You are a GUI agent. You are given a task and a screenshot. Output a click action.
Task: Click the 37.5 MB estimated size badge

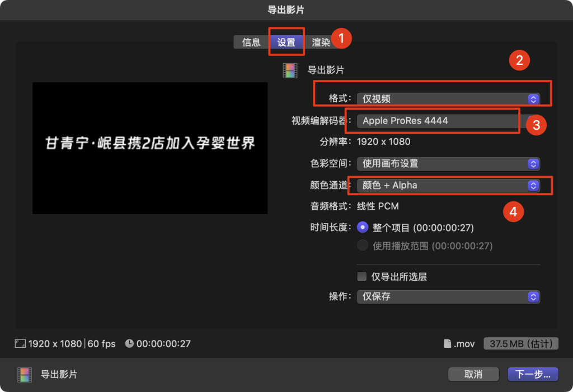coord(521,344)
